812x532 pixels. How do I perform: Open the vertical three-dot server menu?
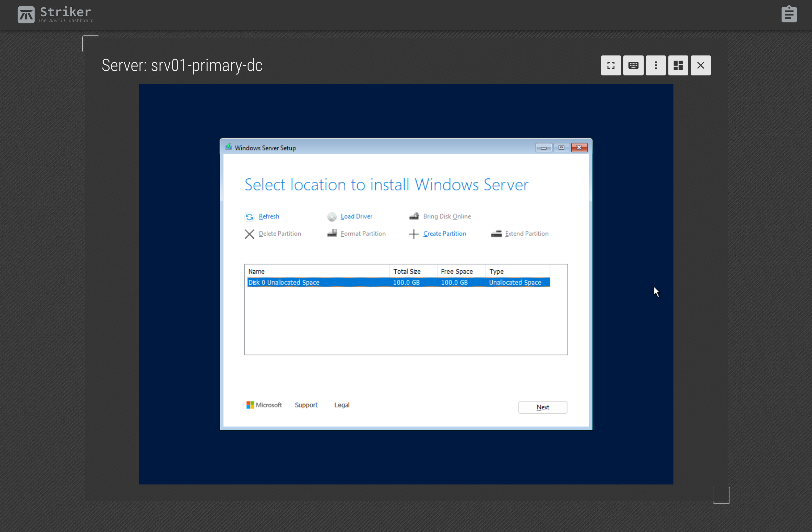[656, 66]
